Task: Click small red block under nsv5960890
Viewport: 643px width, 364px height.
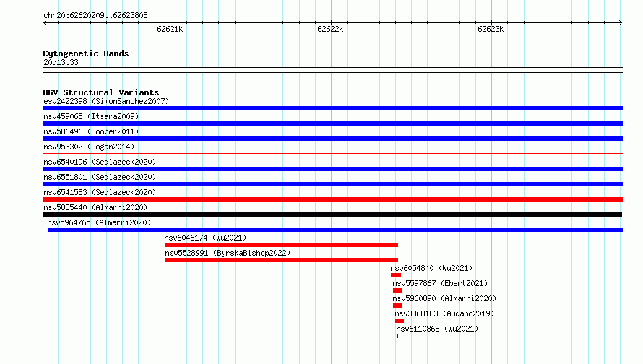Action: [397, 305]
